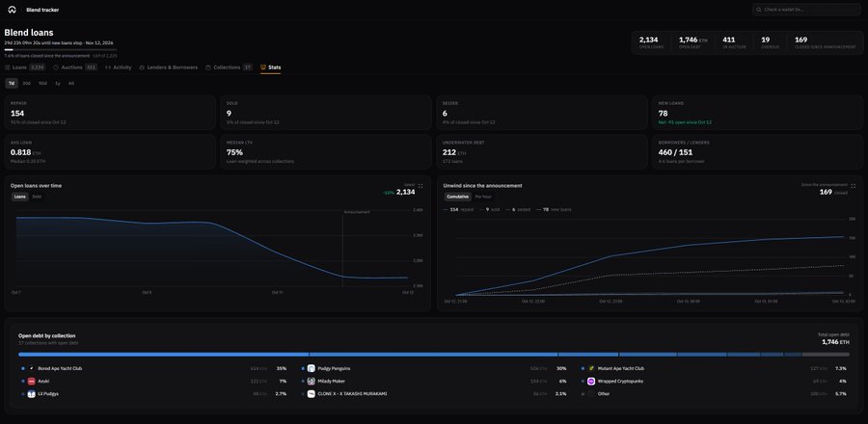Switch open loans chart to Loans

20,197
